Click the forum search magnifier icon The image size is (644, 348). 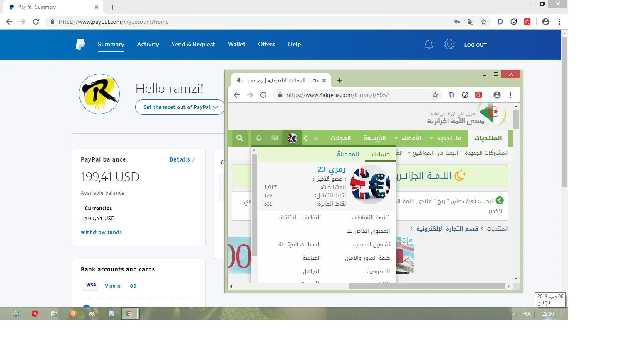[x=239, y=138]
